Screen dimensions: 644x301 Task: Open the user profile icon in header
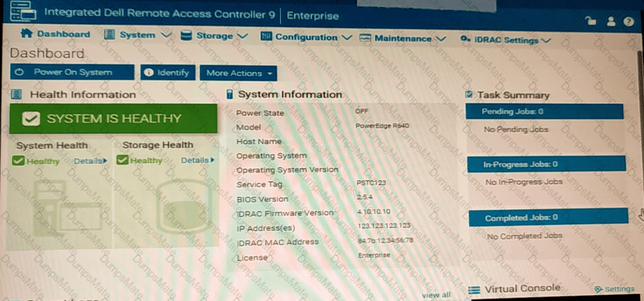click(611, 21)
